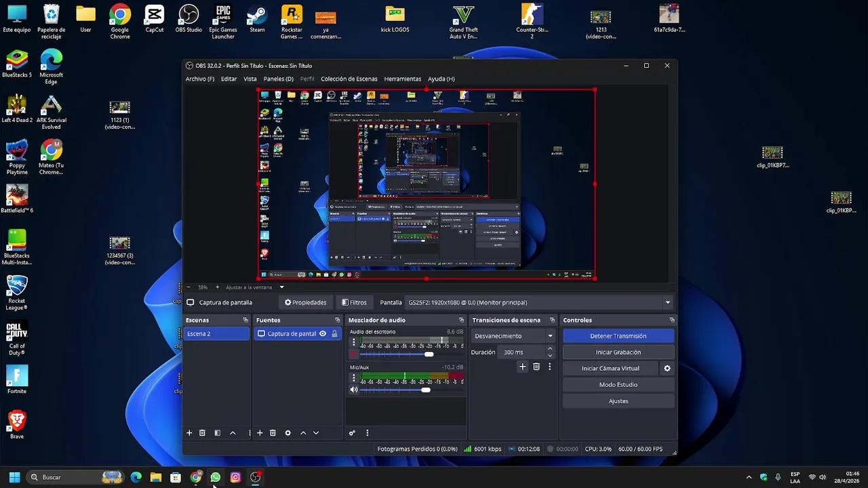
Task: Mute Mic/Aux speaker icon
Action: 353,390
